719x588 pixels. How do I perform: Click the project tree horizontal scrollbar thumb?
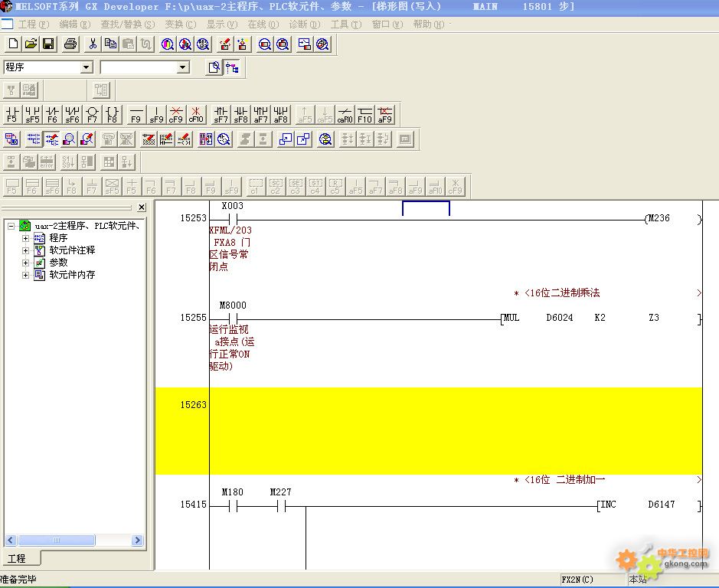(57, 541)
